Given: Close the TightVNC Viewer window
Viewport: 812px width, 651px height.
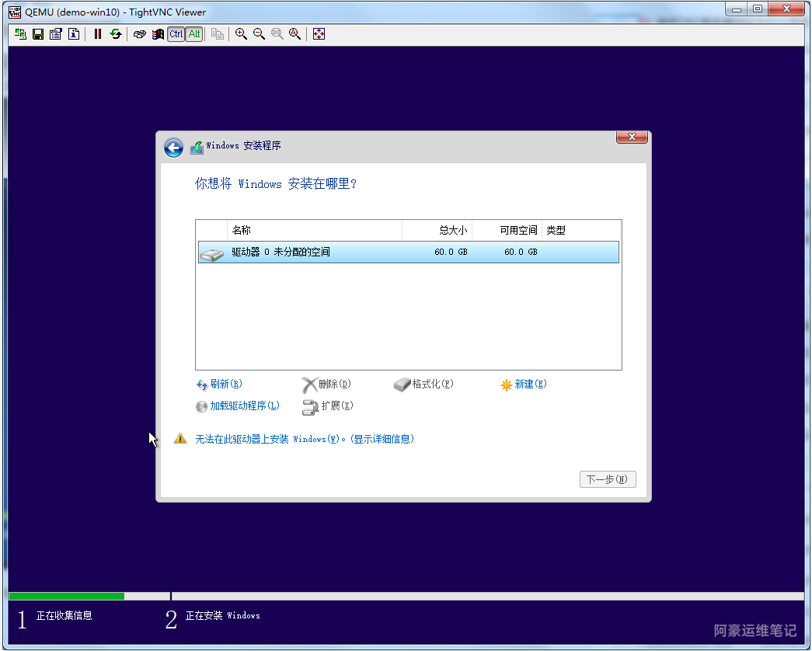Looking at the screenshot, I should 786,9.
